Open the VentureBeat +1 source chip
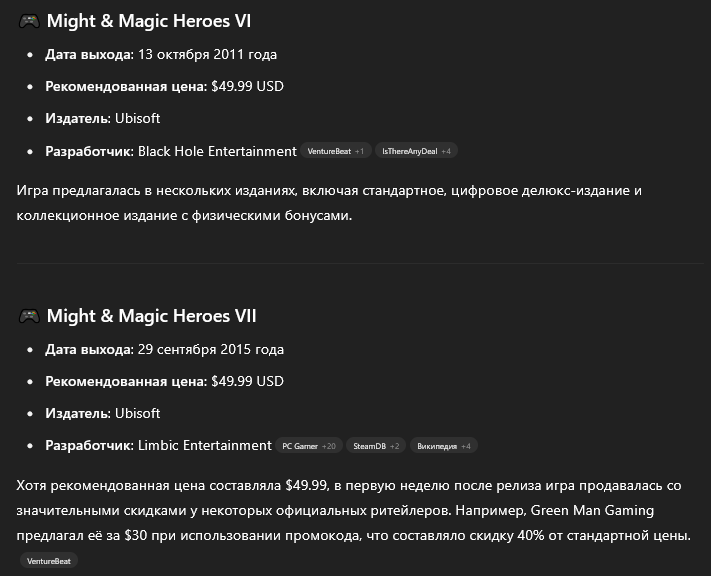The height and width of the screenshot is (576, 711). (x=336, y=151)
